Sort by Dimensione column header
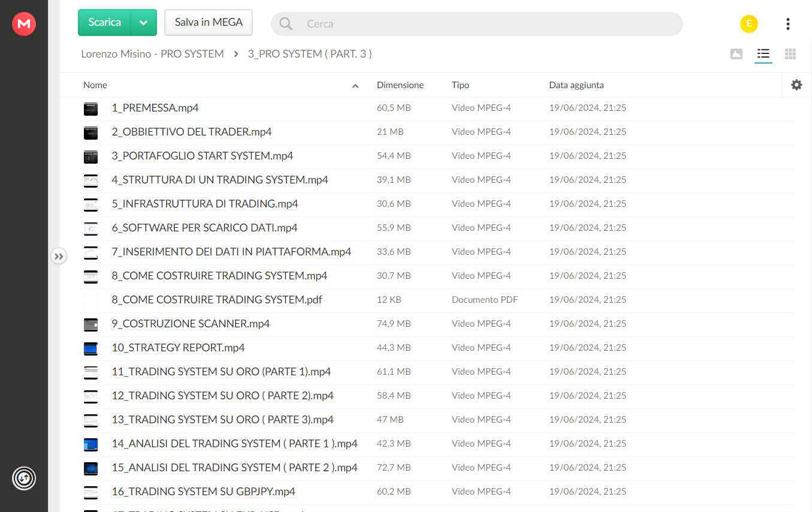The height and width of the screenshot is (512, 812). click(x=400, y=85)
